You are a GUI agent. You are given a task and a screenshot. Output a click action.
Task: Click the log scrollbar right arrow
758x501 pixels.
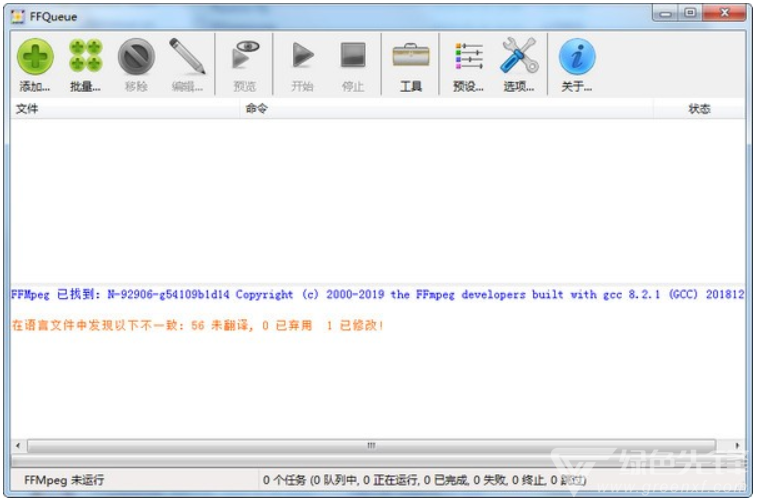(737, 445)
